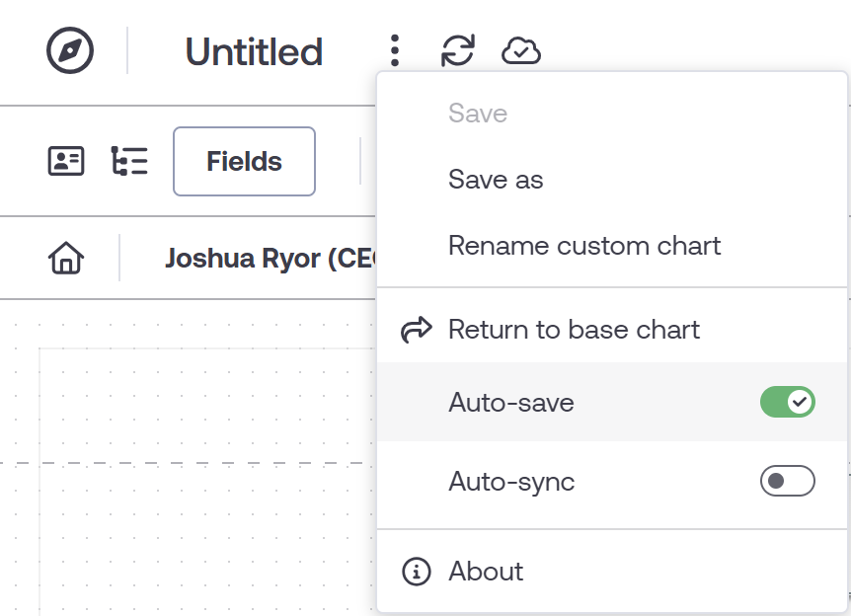Select the contact card view icon
Image resolution: width=851 pixels, height=616 pixels.
click(66, 160)
